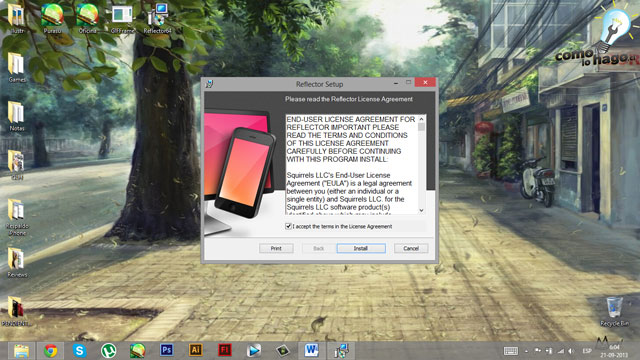Open File Explorer from the taskbar

pyautogui.click(x=21, y=351)
